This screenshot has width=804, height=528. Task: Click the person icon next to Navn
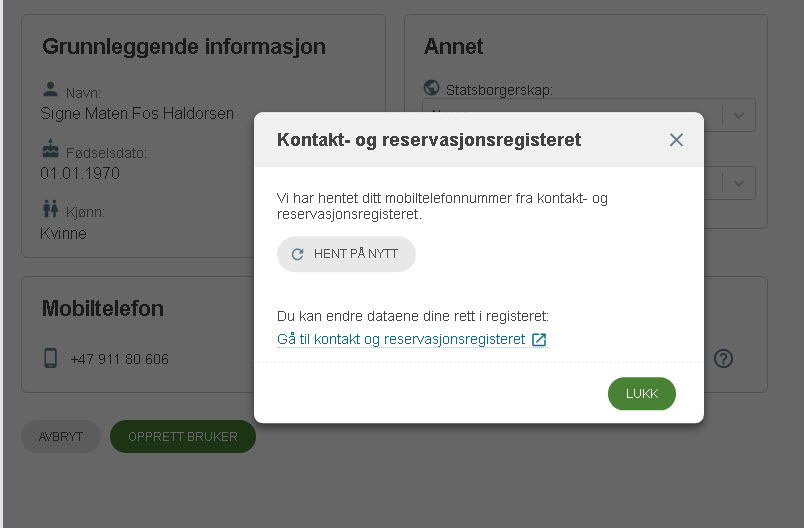coord(50,89)
